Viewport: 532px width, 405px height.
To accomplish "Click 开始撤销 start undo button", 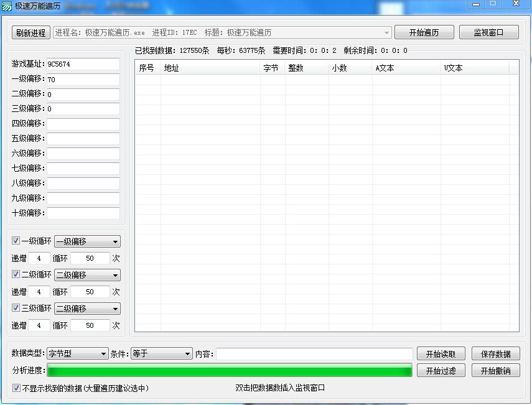I will (x=496, y=370).
